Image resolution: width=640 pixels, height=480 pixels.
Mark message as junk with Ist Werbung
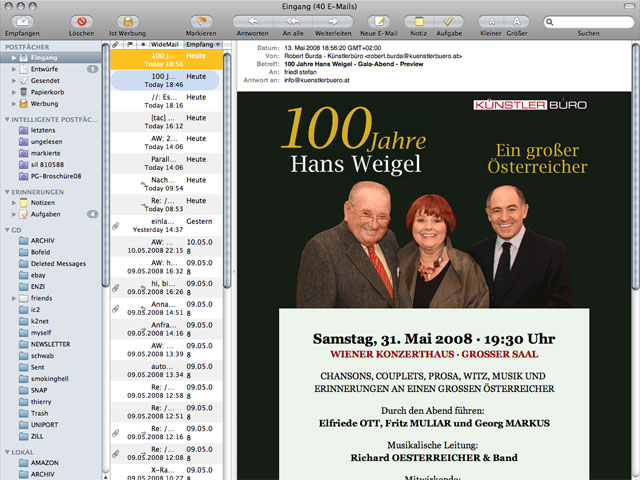pos(128,21)
